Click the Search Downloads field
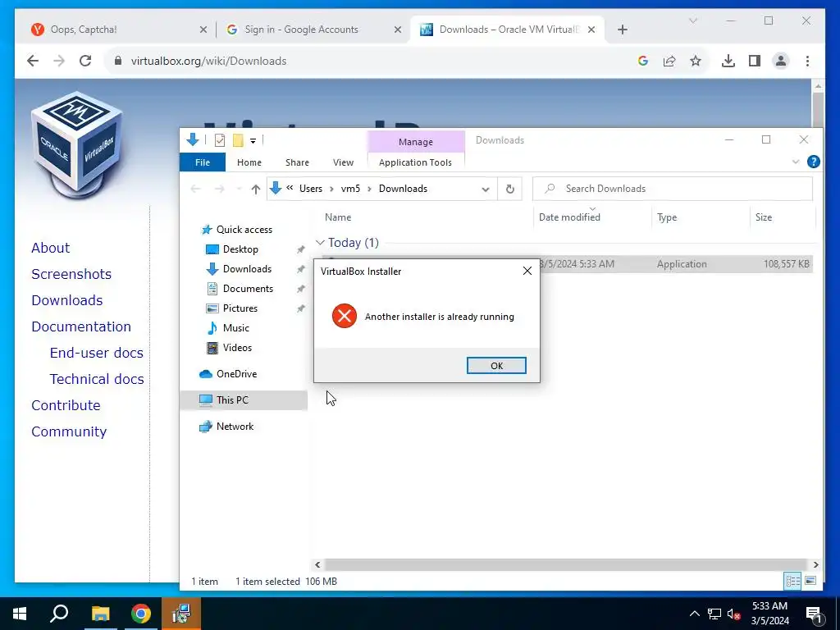840x630 pixels. click(x=673, y=189)
